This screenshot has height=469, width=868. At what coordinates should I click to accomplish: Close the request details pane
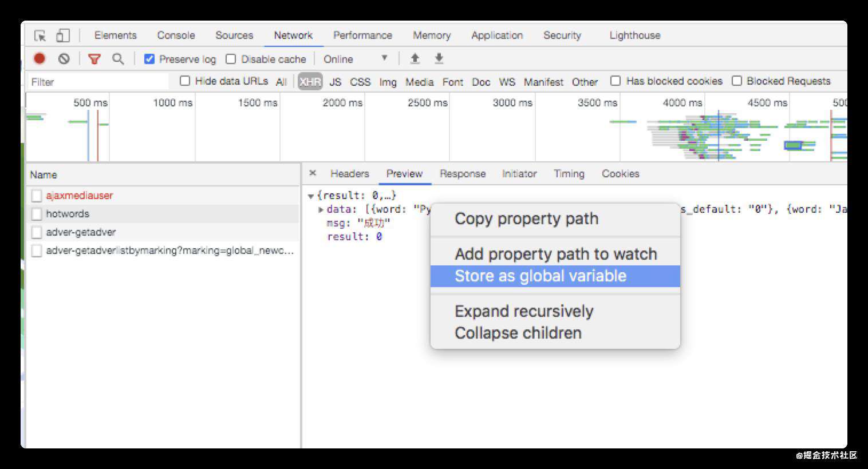pyautogui.click(x=313, y=173)
